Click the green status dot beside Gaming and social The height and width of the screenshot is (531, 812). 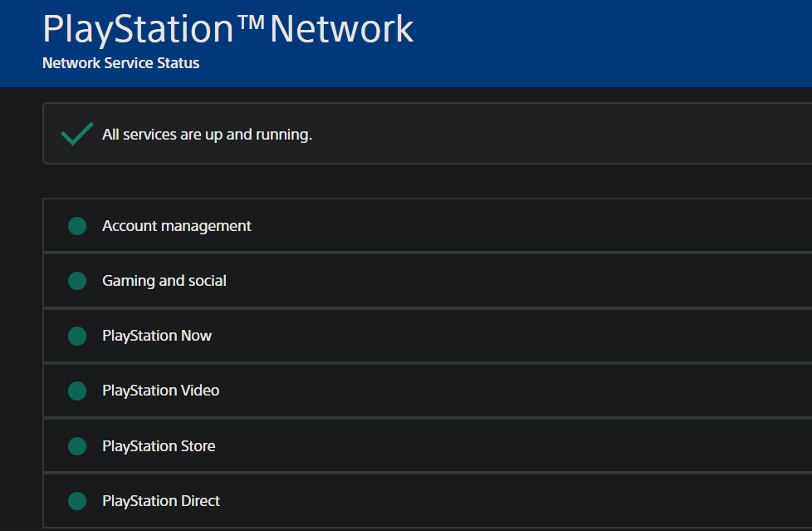point(76,280)
